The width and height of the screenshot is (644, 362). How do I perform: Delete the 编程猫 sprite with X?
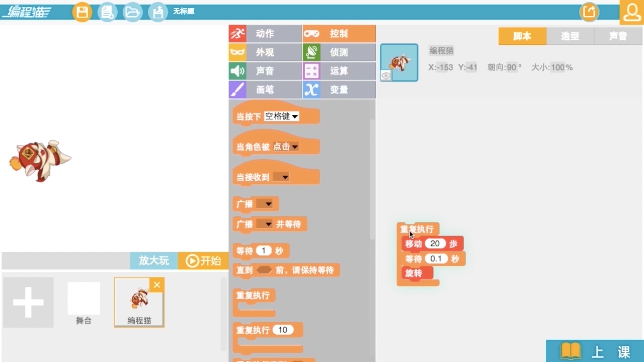(x=157, y=285)
